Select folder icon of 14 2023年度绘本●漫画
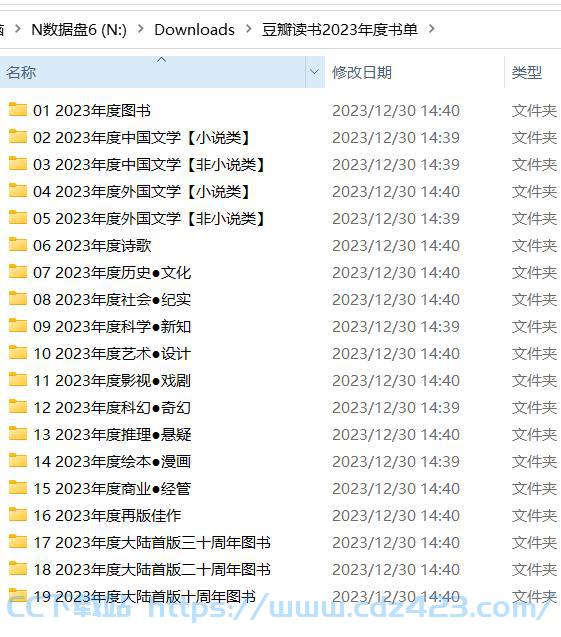The image size is (561, 637). (x=17, y=461)
